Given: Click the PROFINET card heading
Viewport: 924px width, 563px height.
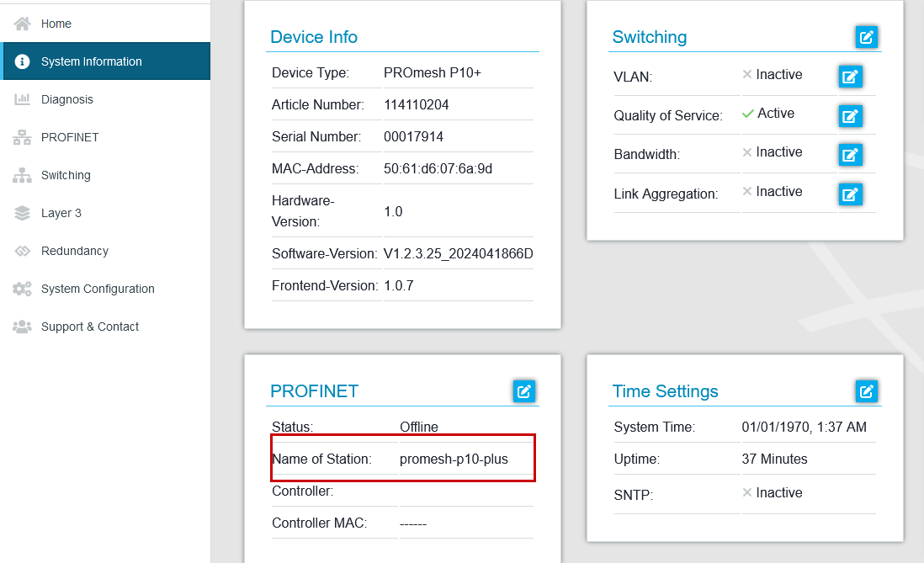Looking at the screenshot, I should (314, 390).
